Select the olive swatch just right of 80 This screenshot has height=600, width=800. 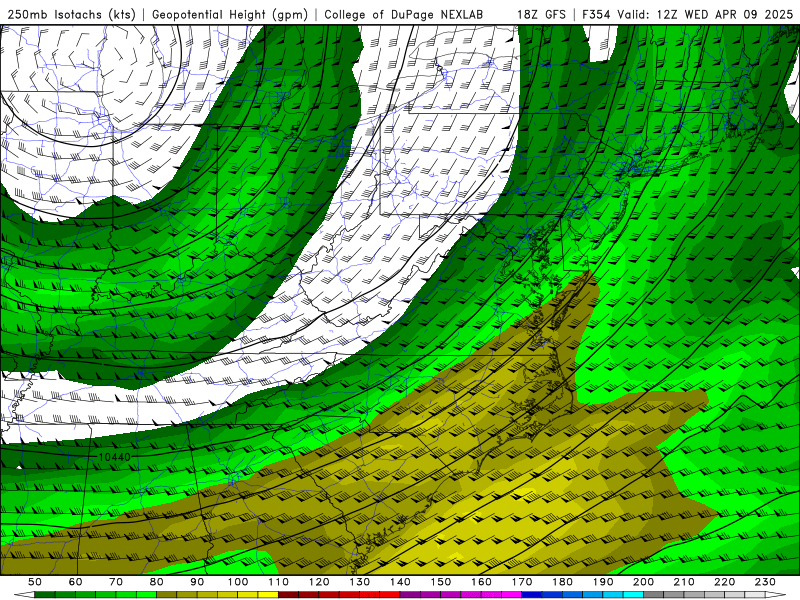(167, 595)
